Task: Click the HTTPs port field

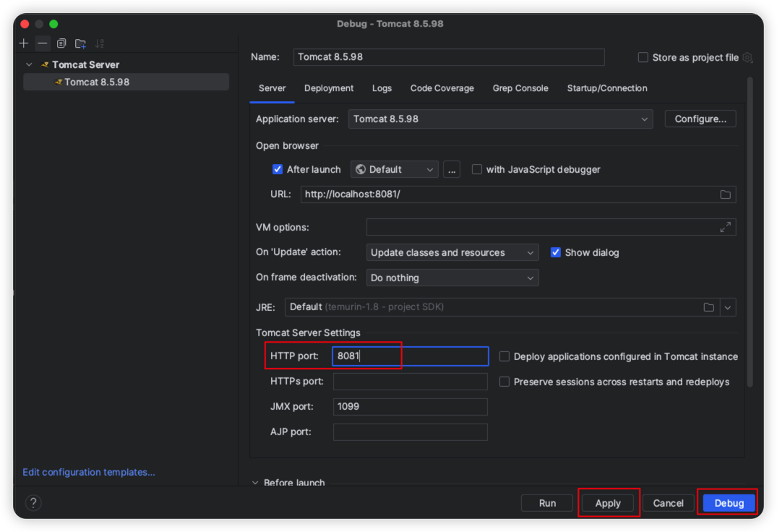Action: 411,382
